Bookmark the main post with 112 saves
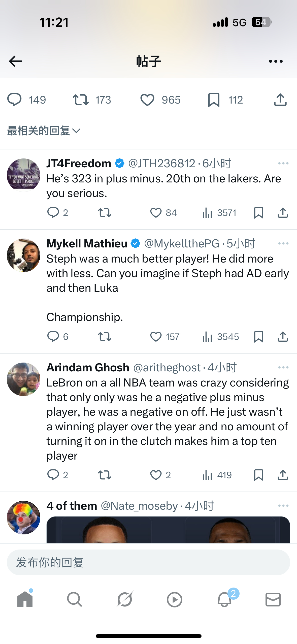Image resolution: width=297 pixels, height=644 pixels. 214,100
